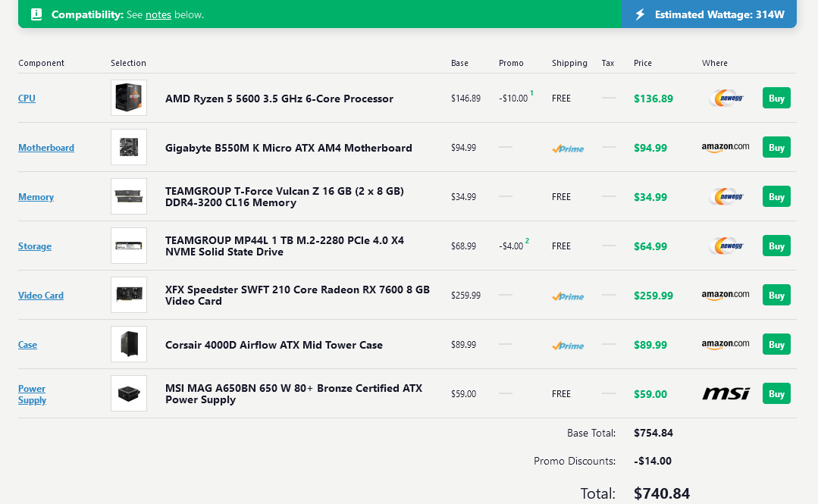This screenshot has width=818, height=504.
Task: Open the MSI MAG A650BN 650 W product name
Action: pyautogui.click(x=293, y=394)
